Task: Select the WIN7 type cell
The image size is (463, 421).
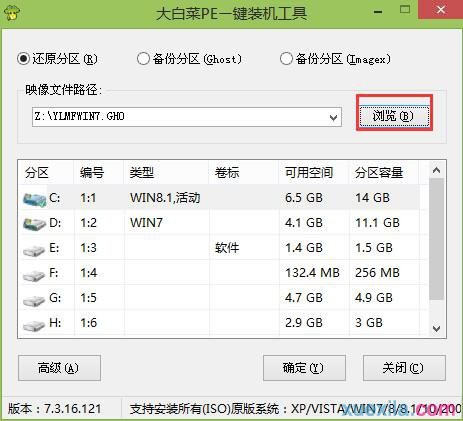Action: click(x=146, y=223)
